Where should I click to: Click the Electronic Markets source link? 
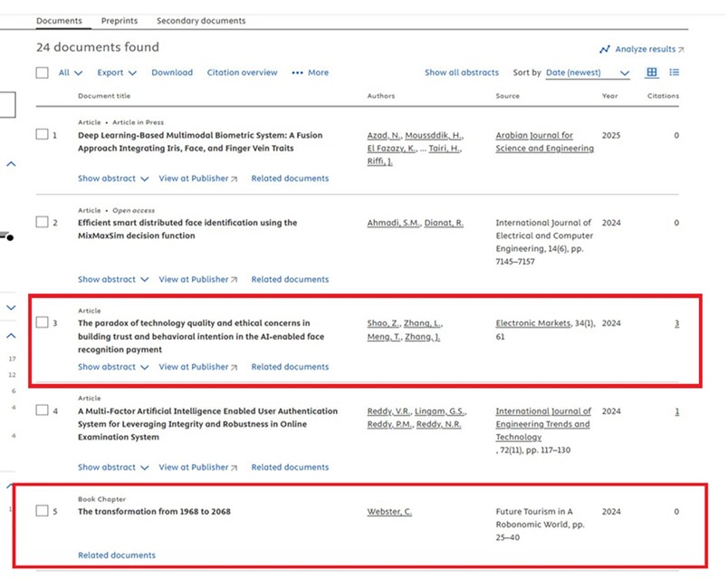tap(532, 323)
